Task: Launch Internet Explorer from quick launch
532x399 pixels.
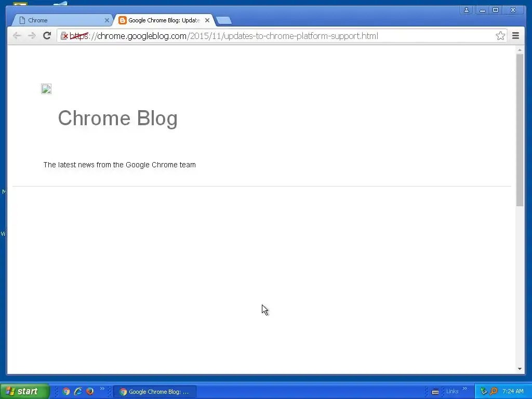Action: (78, 391)
